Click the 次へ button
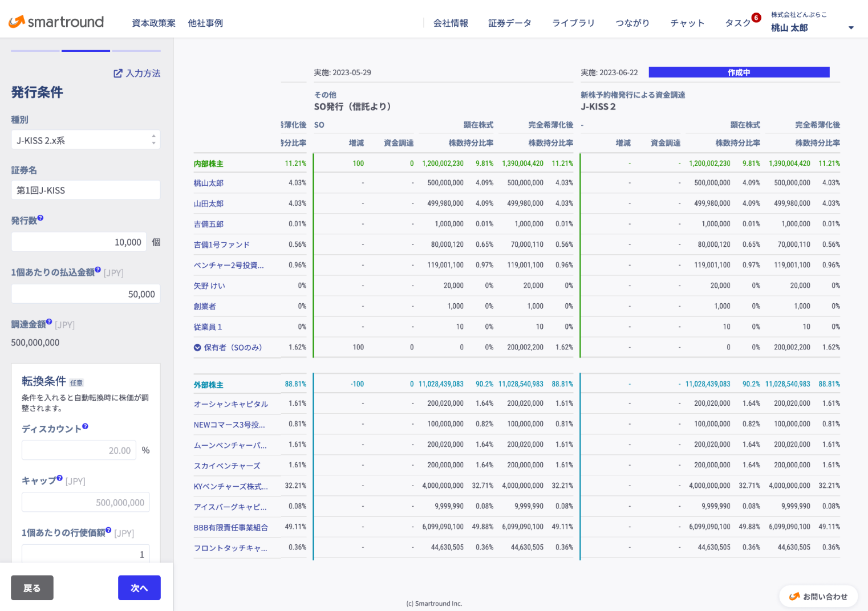Image resolution: width=868 pixels, height=611 pixels. (139, 588)
